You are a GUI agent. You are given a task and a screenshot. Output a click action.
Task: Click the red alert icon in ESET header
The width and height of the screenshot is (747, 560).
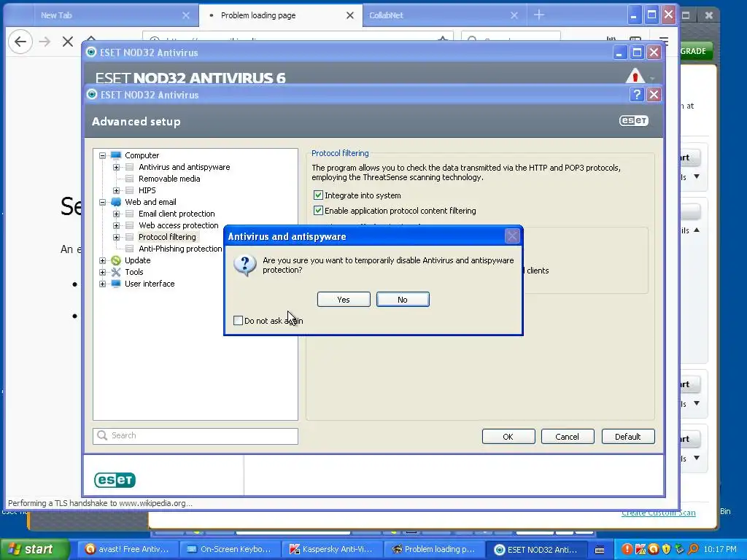[635, 75]
